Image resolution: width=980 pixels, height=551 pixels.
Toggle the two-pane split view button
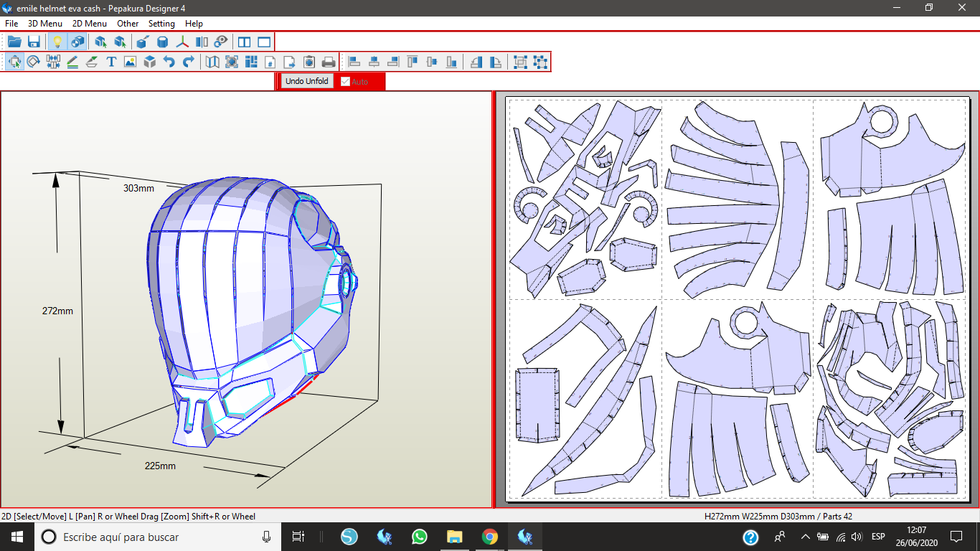click(244, 42)
